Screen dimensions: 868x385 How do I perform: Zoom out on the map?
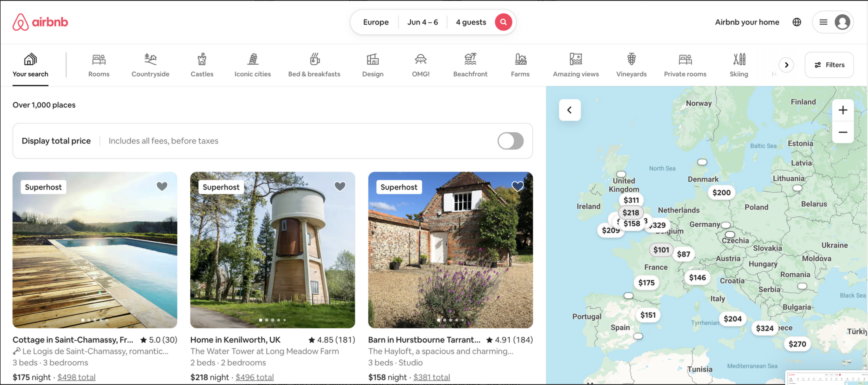[x=843, y=132]
